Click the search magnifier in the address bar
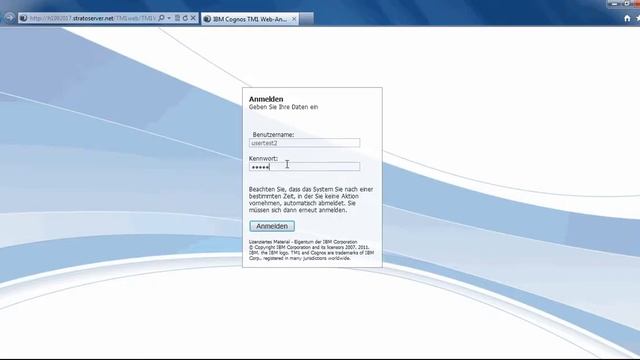640x360 pixels. [161, 18]
